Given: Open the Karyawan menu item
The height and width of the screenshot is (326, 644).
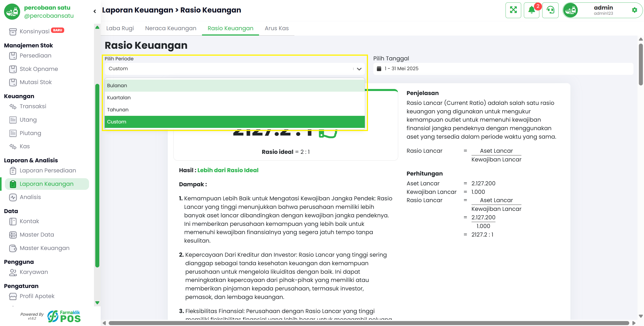Looking at the screenshot, I should point(34,272).
